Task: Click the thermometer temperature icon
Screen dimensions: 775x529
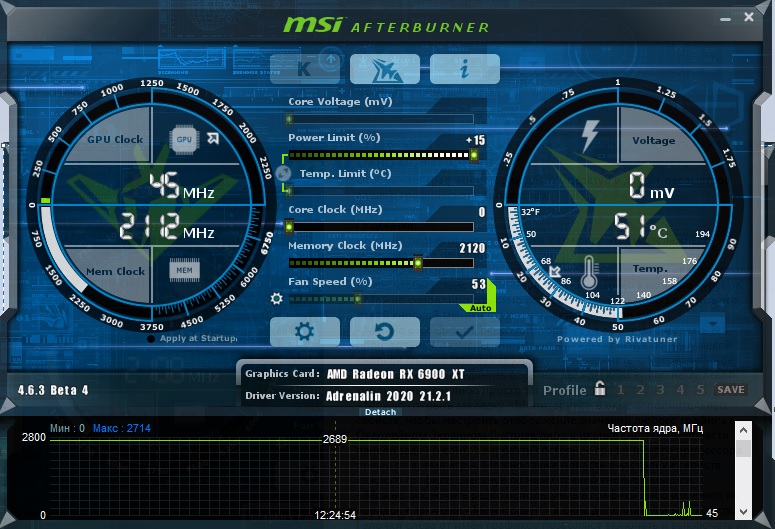Action: 589,272
